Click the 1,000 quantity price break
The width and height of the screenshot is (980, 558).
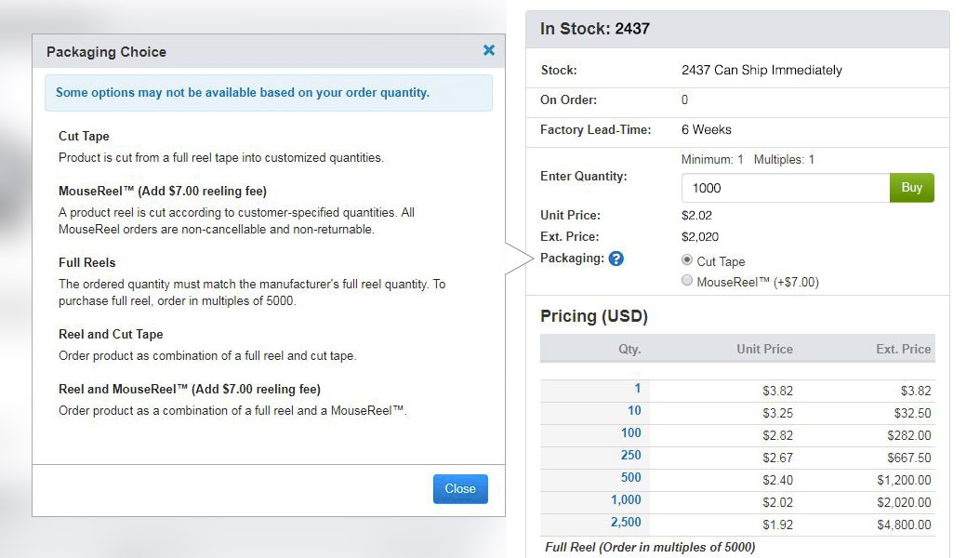pyautogui.click(x=626, y=500)
